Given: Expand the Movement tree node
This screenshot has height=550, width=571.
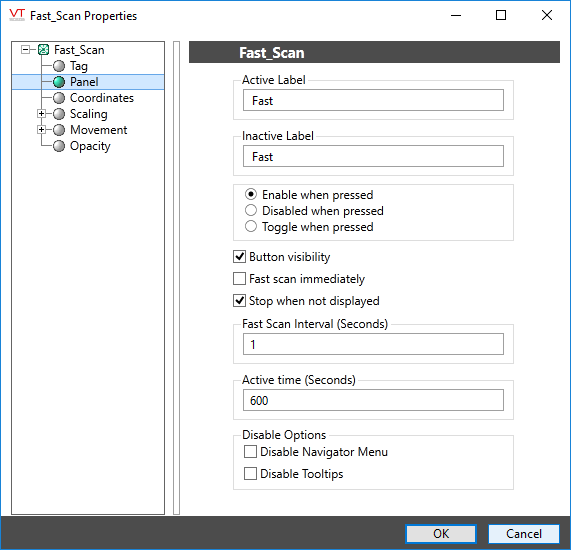Looking at the screenshot, I should coord(42,130).
